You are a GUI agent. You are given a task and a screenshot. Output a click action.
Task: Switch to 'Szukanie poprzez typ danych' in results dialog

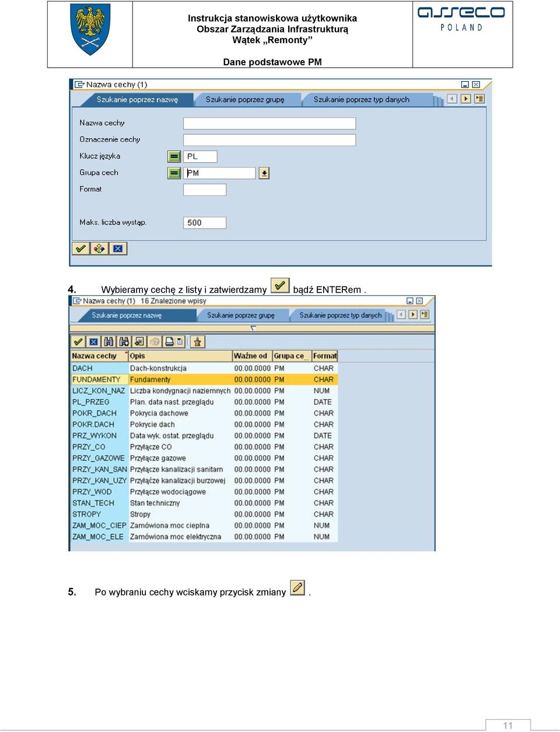point(341,316)
